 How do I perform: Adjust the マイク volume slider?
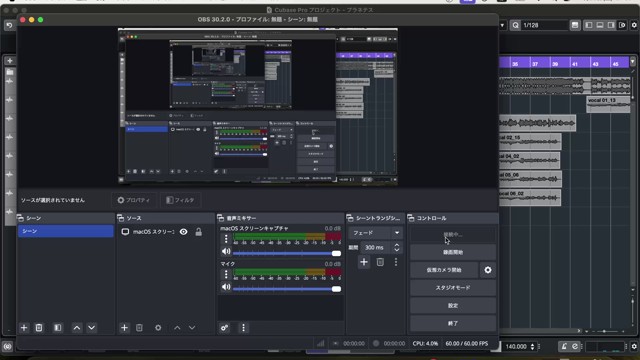click(287, 289)
